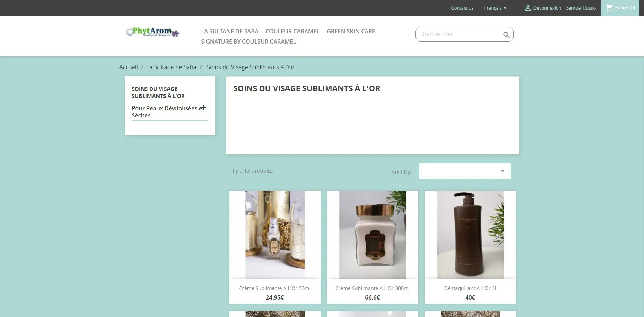Click the 'Il y a 13 produits.' text
644x317 pixels.
pos(252,171)
